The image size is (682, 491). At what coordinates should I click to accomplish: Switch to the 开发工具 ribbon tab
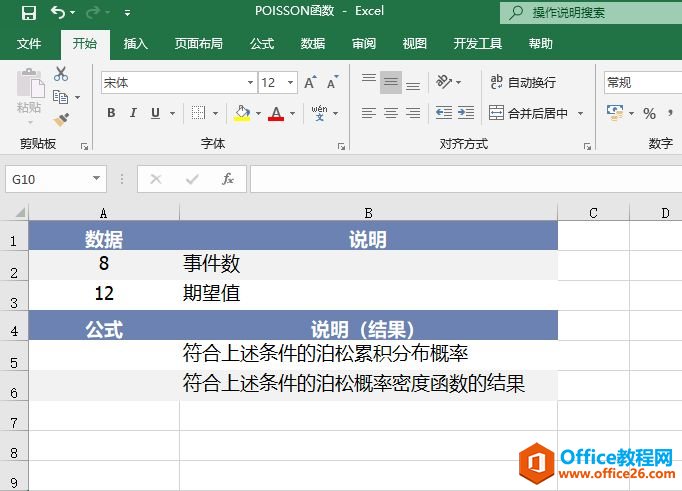[x=478, y=43]
